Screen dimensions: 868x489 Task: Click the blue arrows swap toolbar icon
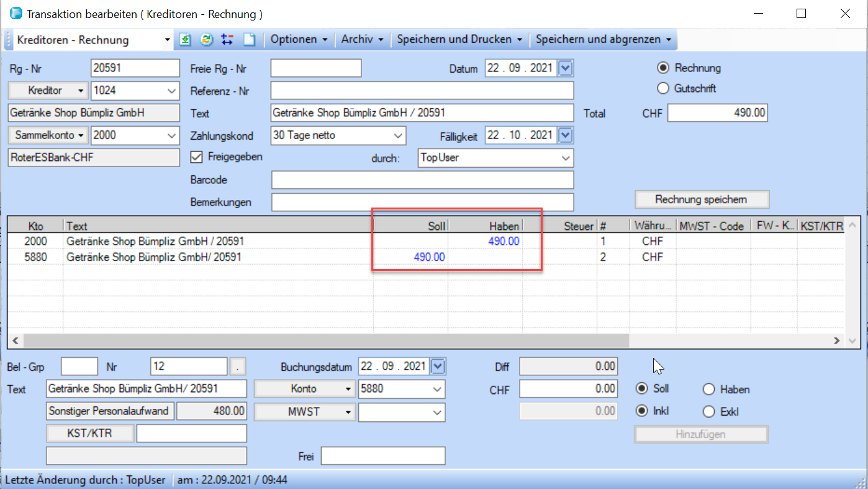click(227, 40)
